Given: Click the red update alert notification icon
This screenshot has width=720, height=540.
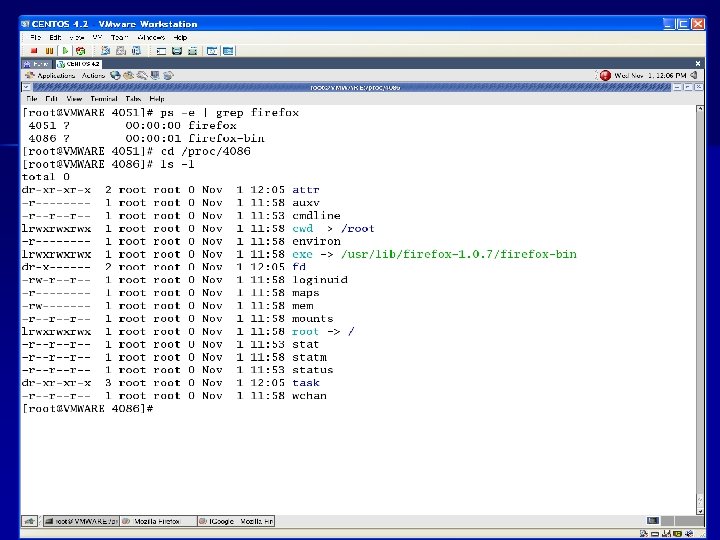Looking at the screenshot, I should click(x=605, y=75).
